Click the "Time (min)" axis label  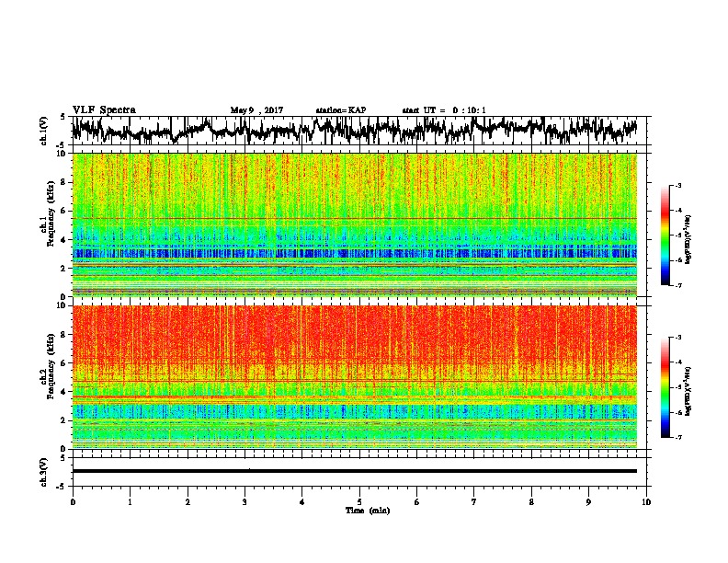[368, 511]
